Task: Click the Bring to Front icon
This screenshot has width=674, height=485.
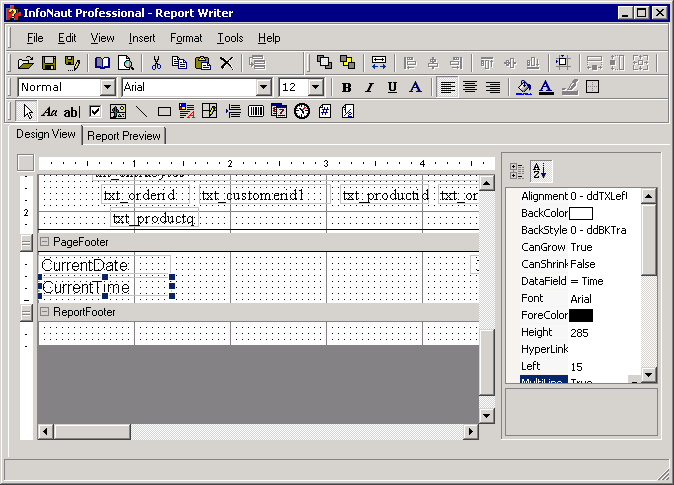Action: (324, 62)
